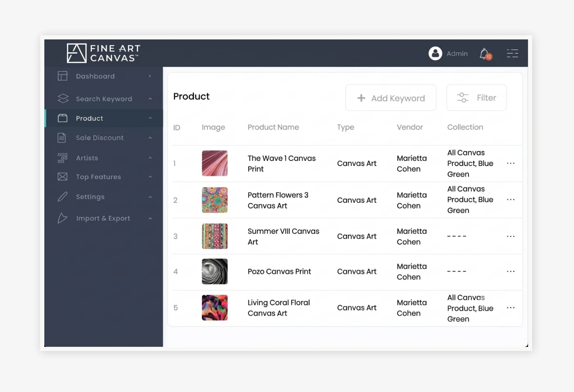
Task: Click the Sale Discount document icon
Action: 61,138
